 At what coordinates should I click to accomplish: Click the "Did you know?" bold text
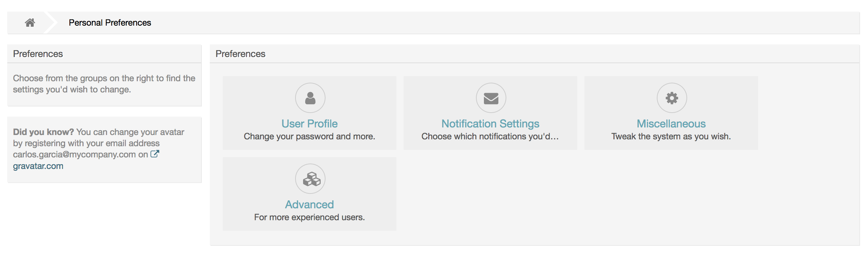[x=43, y=132]
